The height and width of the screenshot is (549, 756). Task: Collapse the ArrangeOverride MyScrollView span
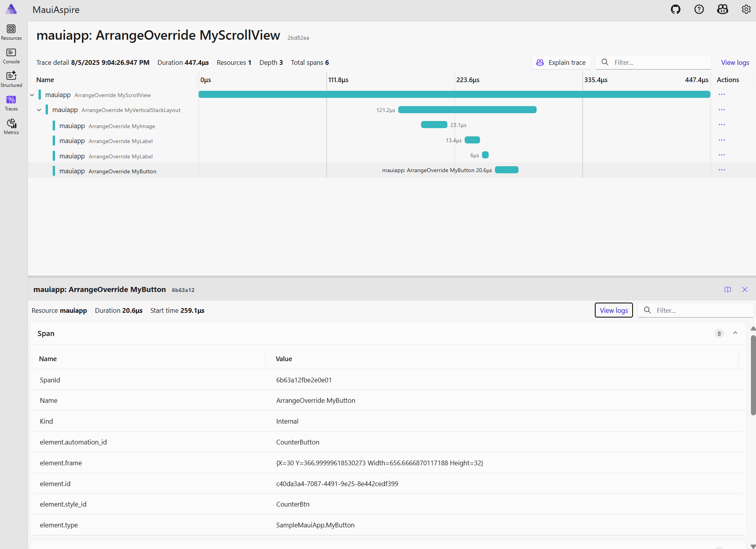[x=31, y=94]
